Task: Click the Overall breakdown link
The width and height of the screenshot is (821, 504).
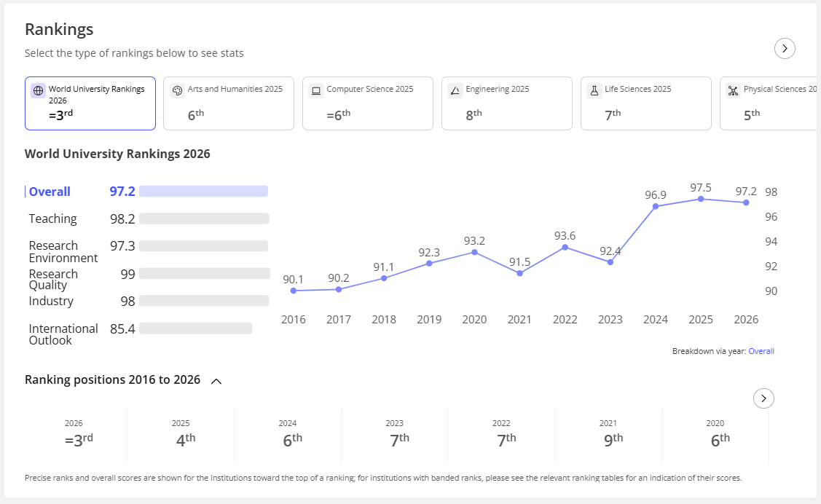Action: (x=761, y=351)
